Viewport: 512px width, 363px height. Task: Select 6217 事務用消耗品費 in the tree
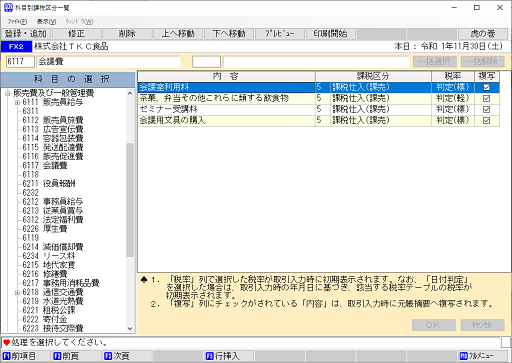tap(61, 283)
